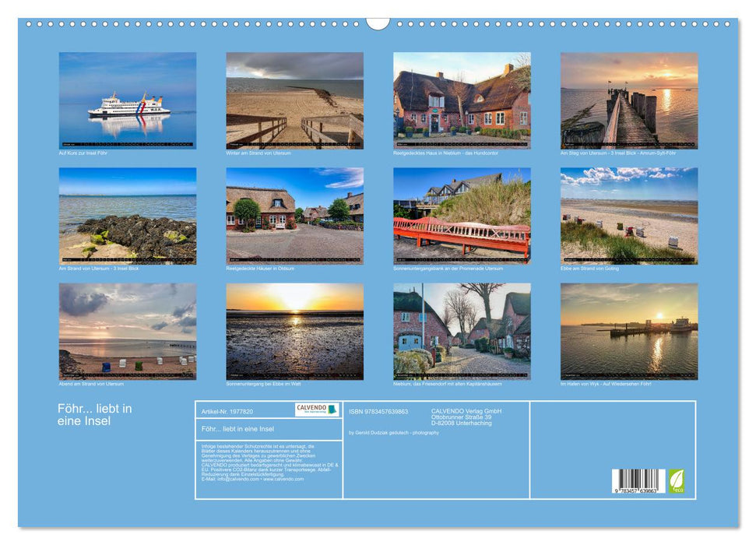Open the 'Im Hafen von Wyk' harbor photo

tap(629, 331)
